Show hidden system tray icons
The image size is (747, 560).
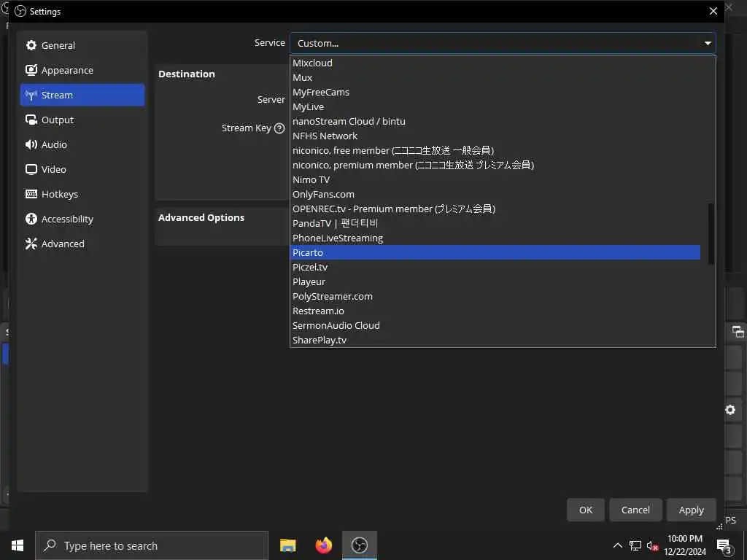[x=617, y=545]
